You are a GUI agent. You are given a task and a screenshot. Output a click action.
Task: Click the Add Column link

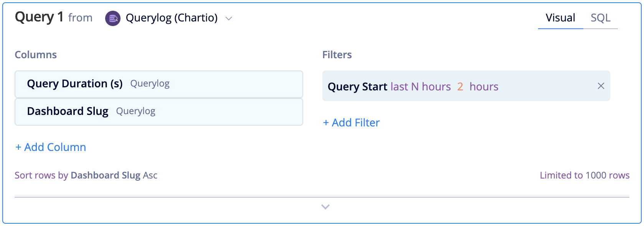click(x=51, y=147)
